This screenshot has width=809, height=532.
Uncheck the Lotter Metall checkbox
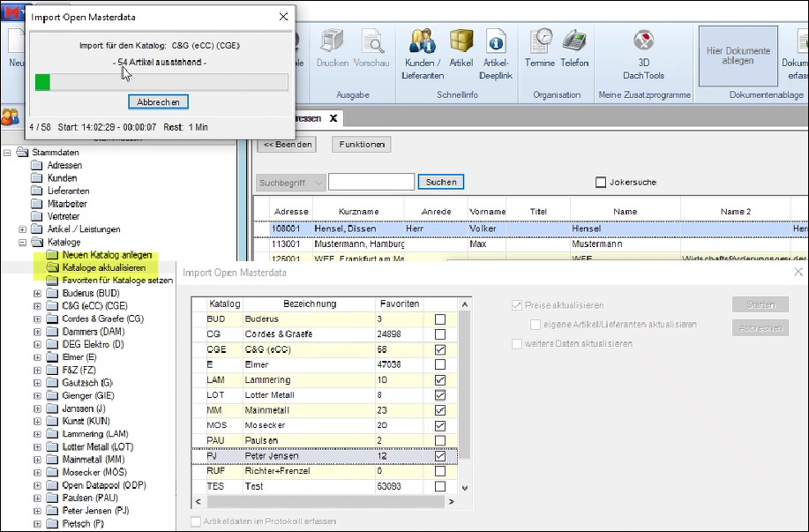[439, 395]
